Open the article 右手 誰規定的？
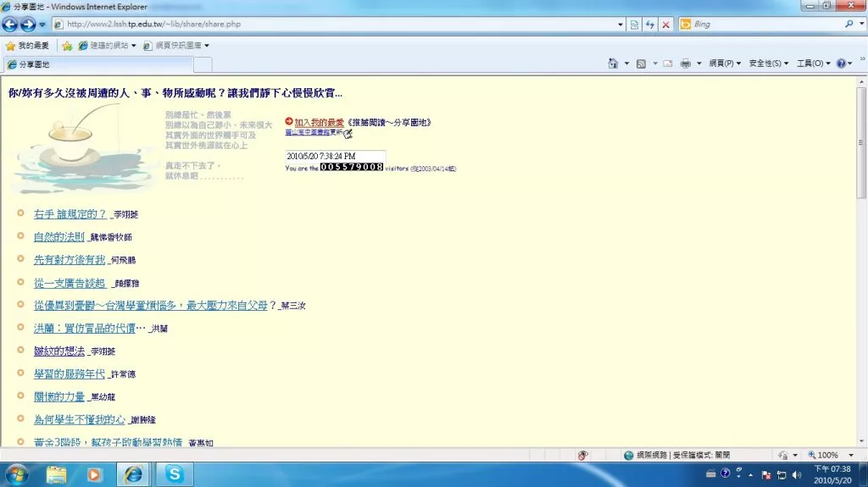The height and width of the screenshot is (487, 868). [70, 213]
